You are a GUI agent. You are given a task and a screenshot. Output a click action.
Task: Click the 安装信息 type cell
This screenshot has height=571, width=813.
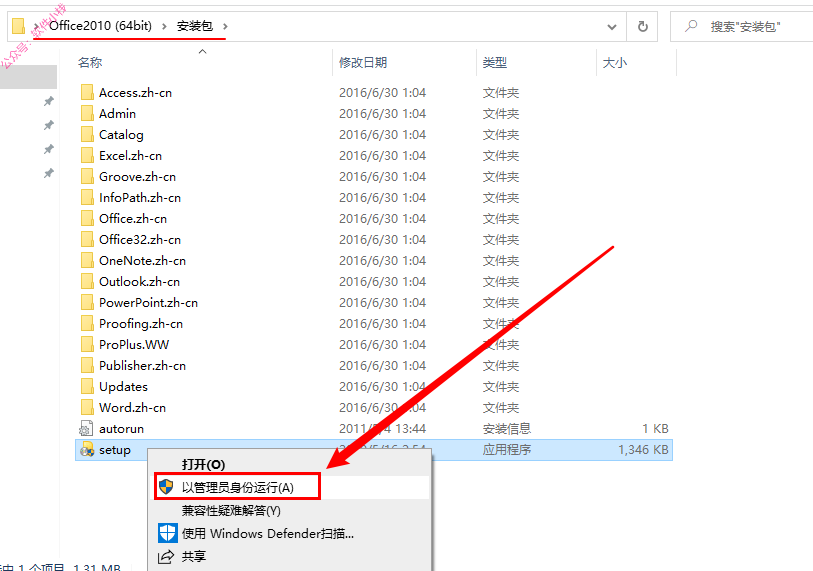(507, 428)
